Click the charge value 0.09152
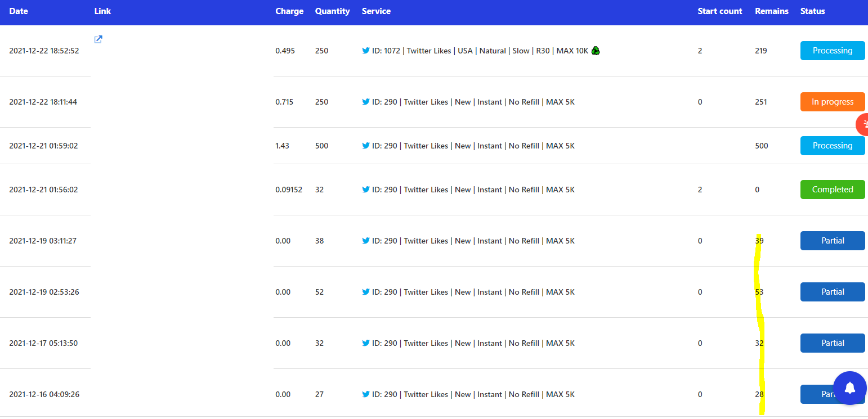The image size is (868, 419). pyautogui.click(x=289, y=190)
